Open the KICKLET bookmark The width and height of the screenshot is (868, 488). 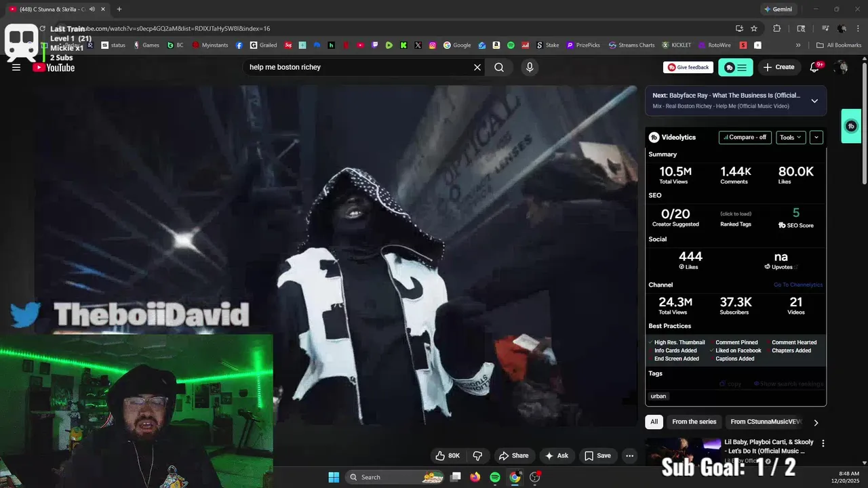click(x=677, y=45)
